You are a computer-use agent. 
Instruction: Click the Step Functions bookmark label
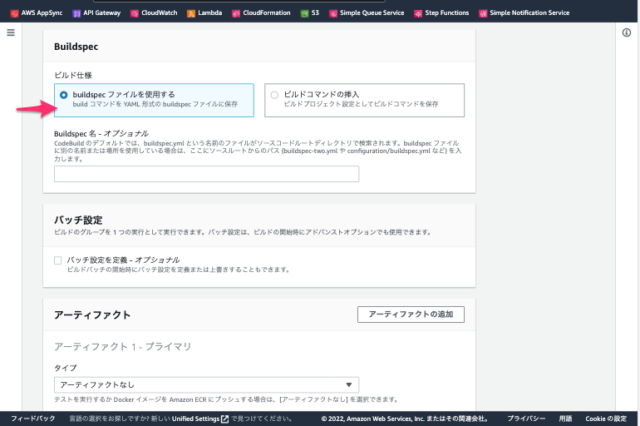pos(447,13)
